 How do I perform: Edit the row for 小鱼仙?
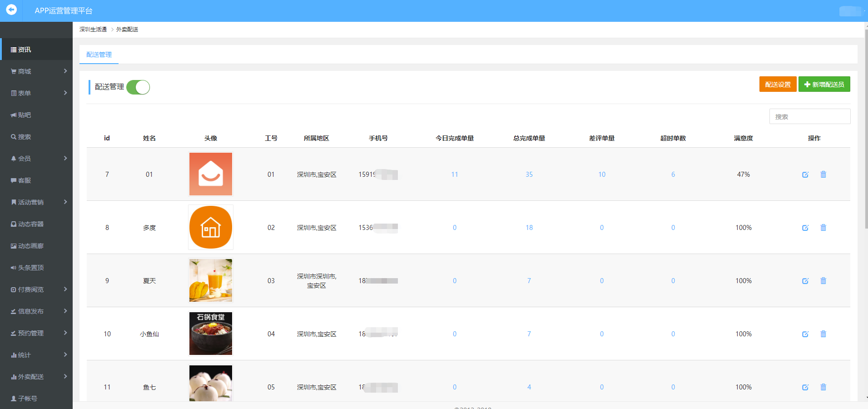805,334
